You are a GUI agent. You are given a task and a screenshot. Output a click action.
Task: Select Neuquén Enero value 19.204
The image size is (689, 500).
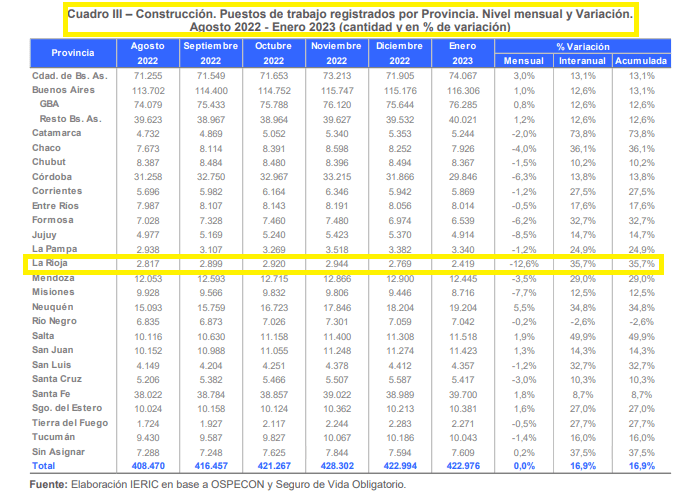tap(463, 308)
